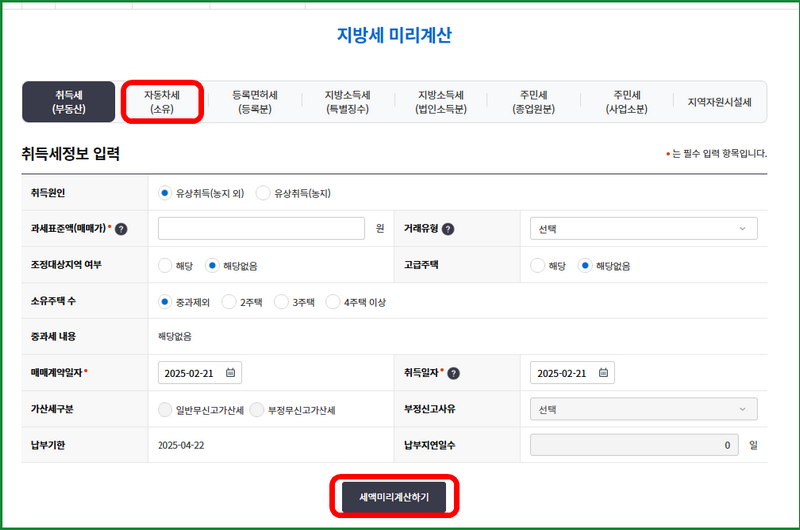This screenshot has height=530, width=800.
Task: Click the 매매계약일자 date field
Action: pos(200,373)
